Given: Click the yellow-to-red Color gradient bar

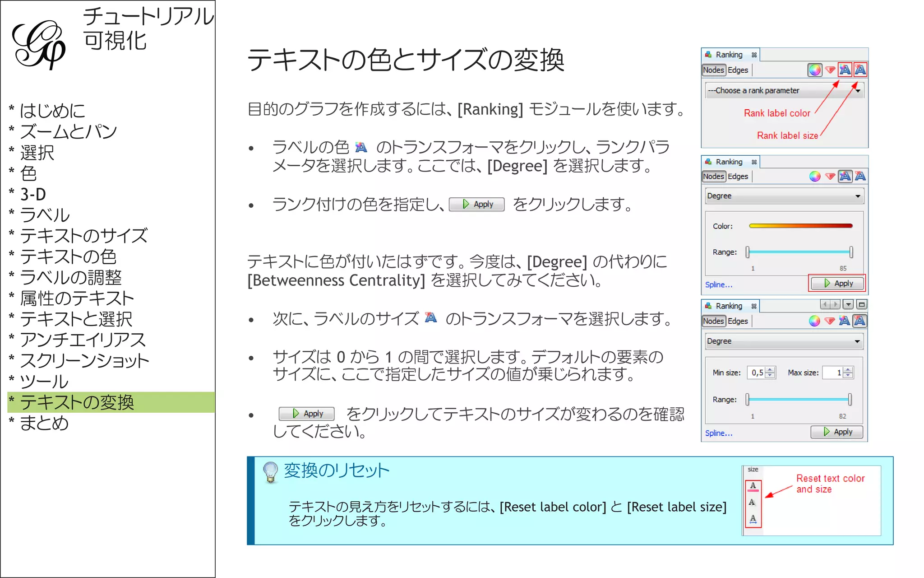Looking at the screenshot, I should click(x=800, y=226).
